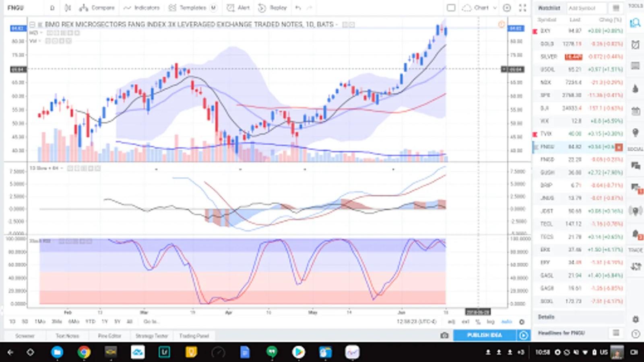Screen dimensions: 644x362
Task: Open the Strategy Tester tab
Action: click(x=152, y=336)
